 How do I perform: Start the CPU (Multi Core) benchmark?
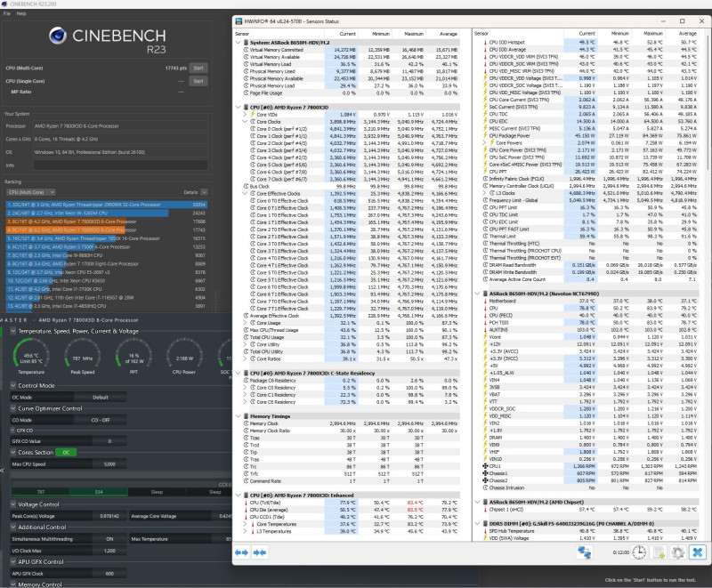(198, 68)
